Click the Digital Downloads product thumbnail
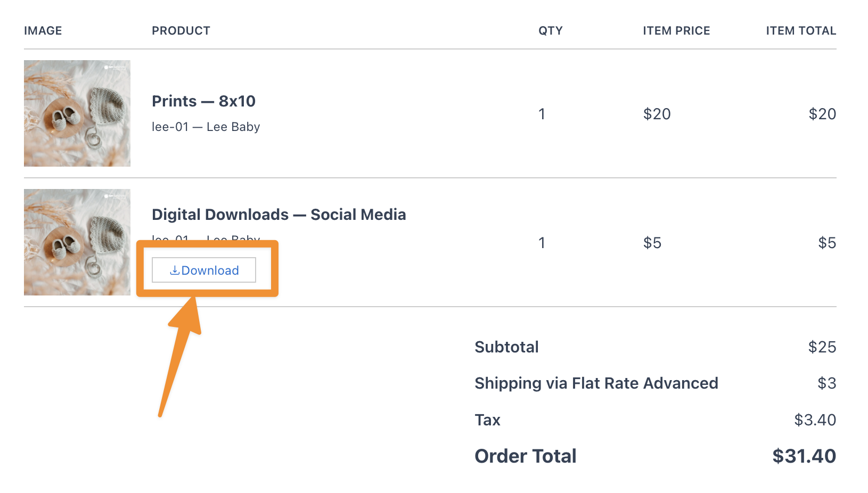The height and width of the screenshot is (493, 868). click(x=77, y=242)
